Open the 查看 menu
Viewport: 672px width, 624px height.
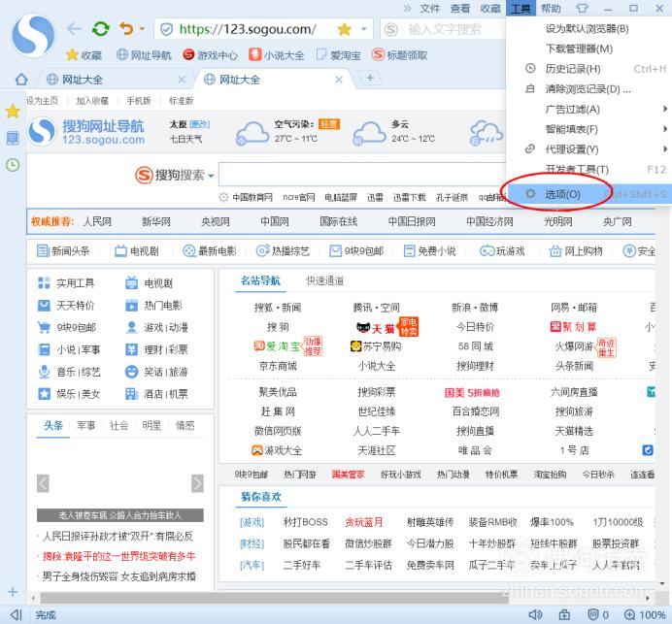[x=460, y=8]
